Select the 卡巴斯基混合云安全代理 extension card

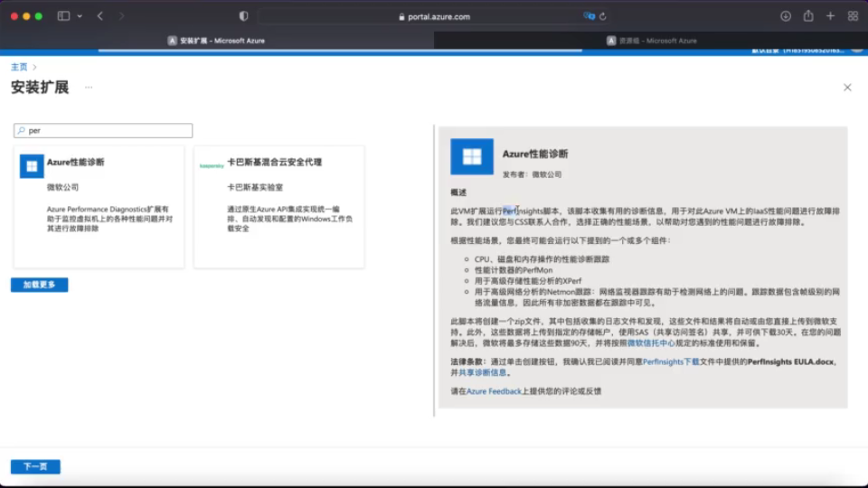click(279, 207)
